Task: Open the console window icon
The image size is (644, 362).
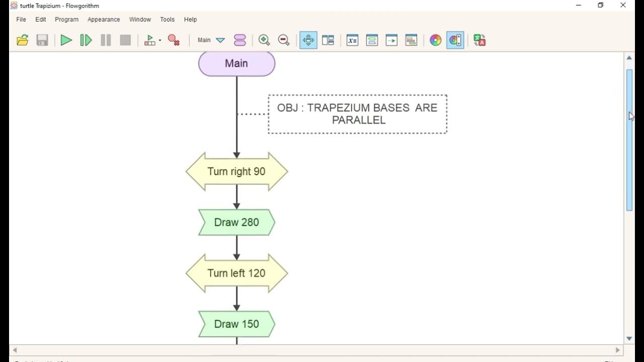Action: pos(372,40)
